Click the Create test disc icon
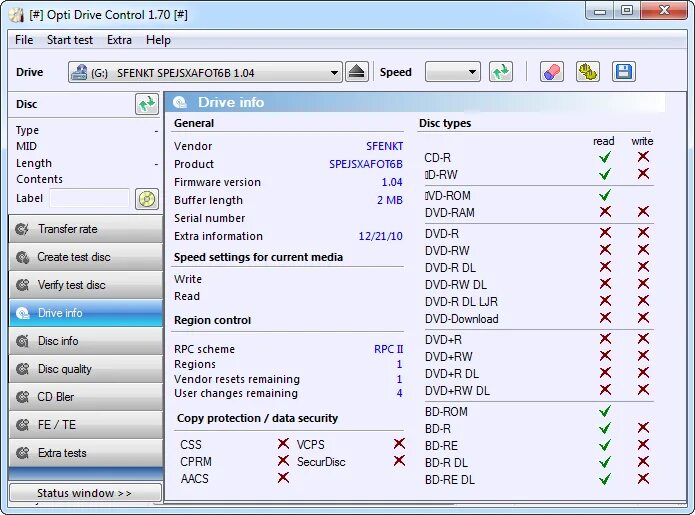This screenshot has width=695, height=515. pyautogui.click(x=22, y=257)
